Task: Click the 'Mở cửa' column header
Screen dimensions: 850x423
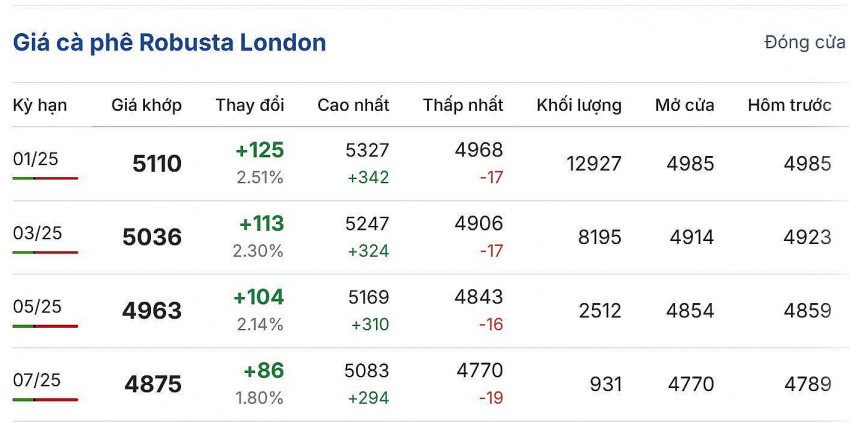Action: coord(684,105)
